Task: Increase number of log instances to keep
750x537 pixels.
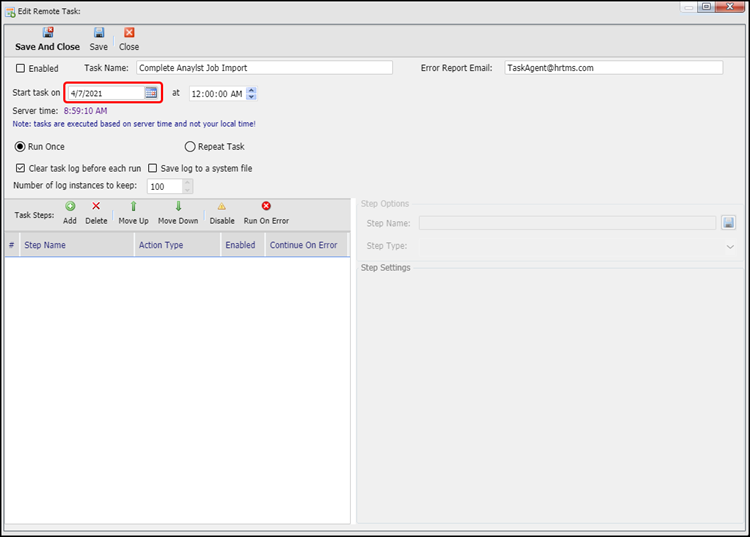Action: 188,183
